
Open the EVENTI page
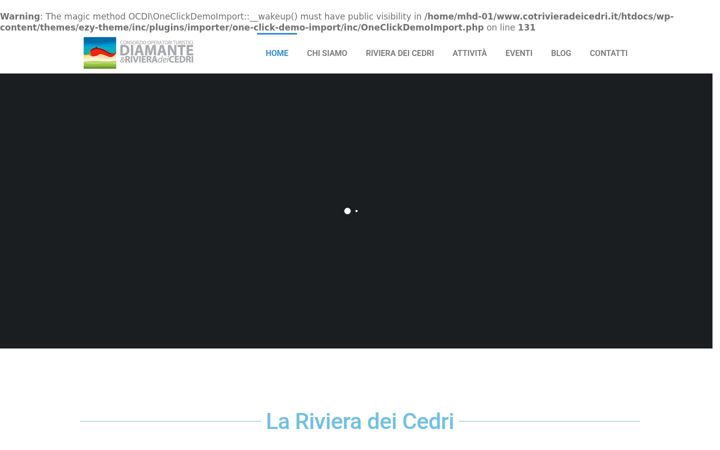coord(519,53)
